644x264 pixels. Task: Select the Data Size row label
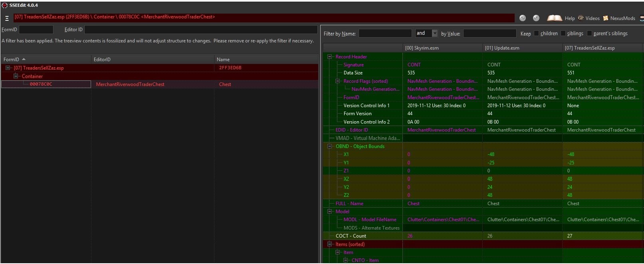(x=353, y=73)
